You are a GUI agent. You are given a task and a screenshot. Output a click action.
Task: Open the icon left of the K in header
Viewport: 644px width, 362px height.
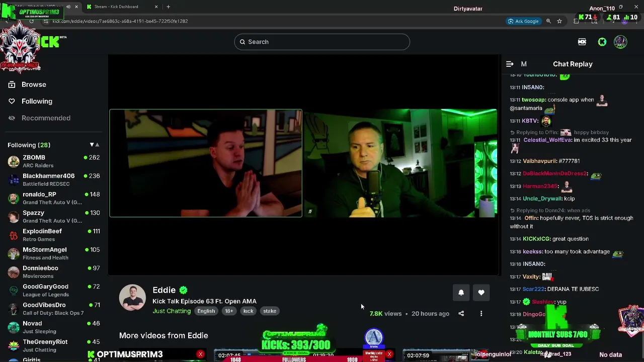(582, 42)
